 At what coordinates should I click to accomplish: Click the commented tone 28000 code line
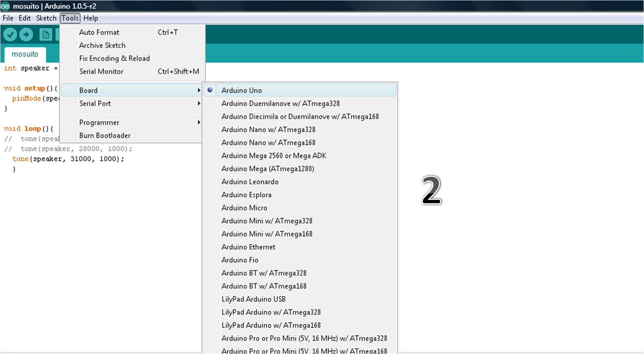(68, 149)
